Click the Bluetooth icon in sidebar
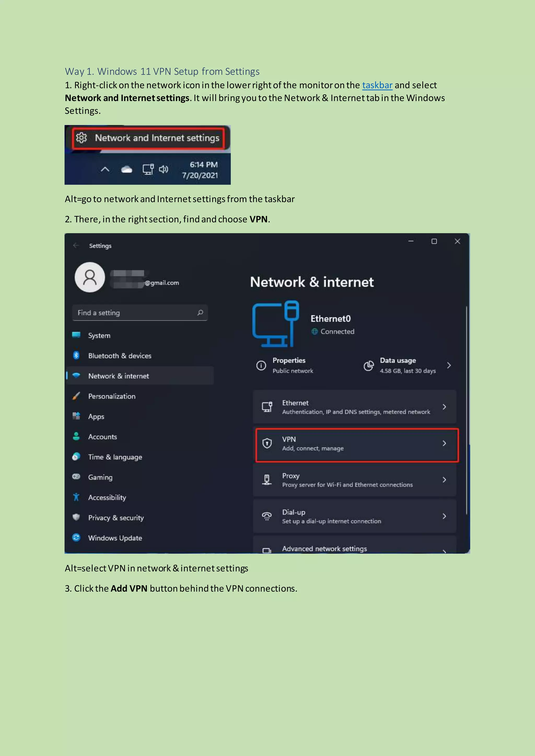Screen dimensions: 535x756 [x=76, y=355]
